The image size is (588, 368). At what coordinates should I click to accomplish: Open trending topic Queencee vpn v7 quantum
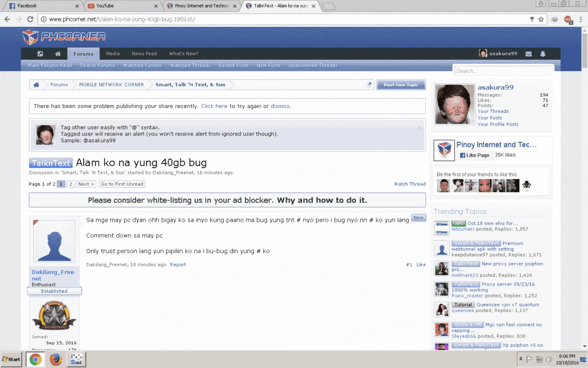(508, 305)
